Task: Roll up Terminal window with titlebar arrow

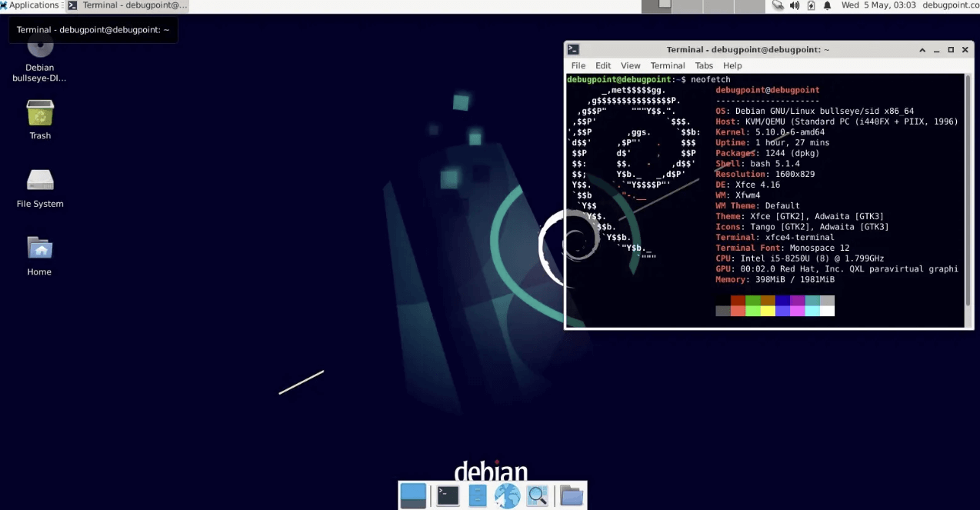Action: pos(922,49)
